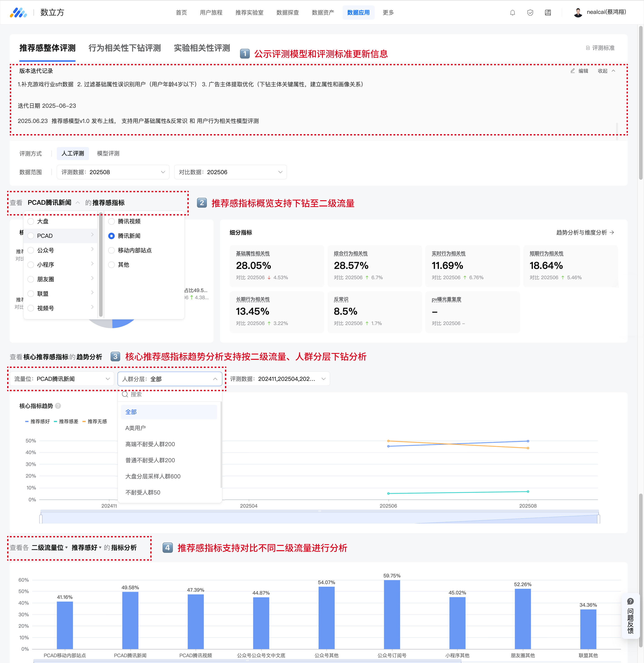Click the 核心指标趋势 help question icon
644x663 pixels.
click(x=58, y=406)
